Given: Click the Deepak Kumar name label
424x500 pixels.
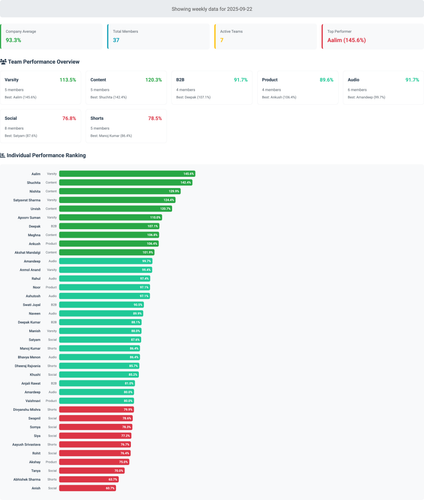Looking at the screenshot, I should [x=29, y=322].
